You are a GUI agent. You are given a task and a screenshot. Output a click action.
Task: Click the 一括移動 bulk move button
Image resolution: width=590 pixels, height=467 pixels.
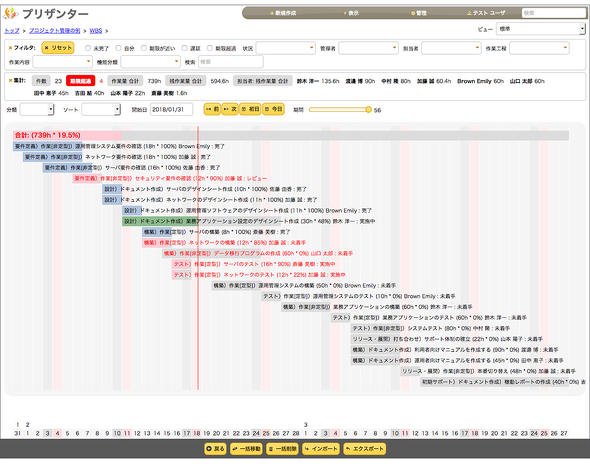pyautogui.click(x=246, y=449)
